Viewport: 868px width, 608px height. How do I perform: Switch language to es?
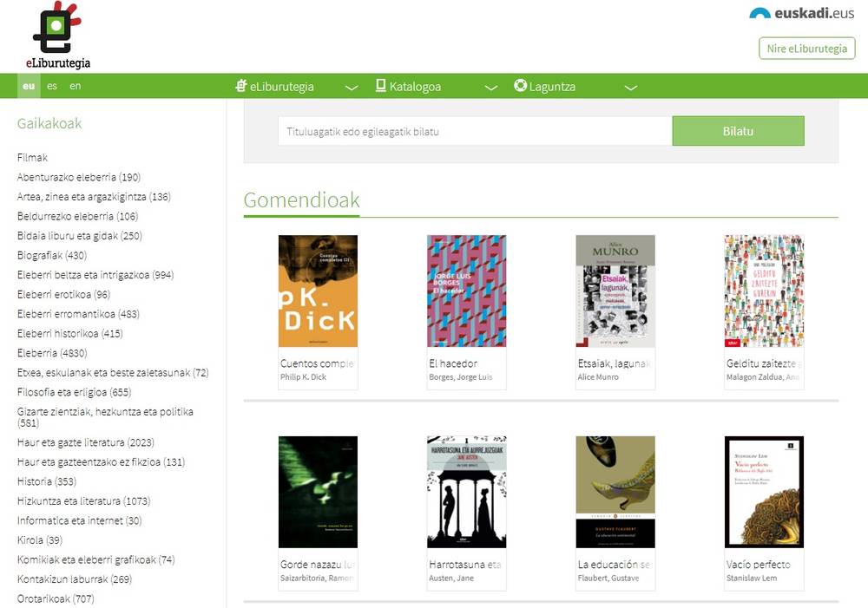click(x=52, y=86)
